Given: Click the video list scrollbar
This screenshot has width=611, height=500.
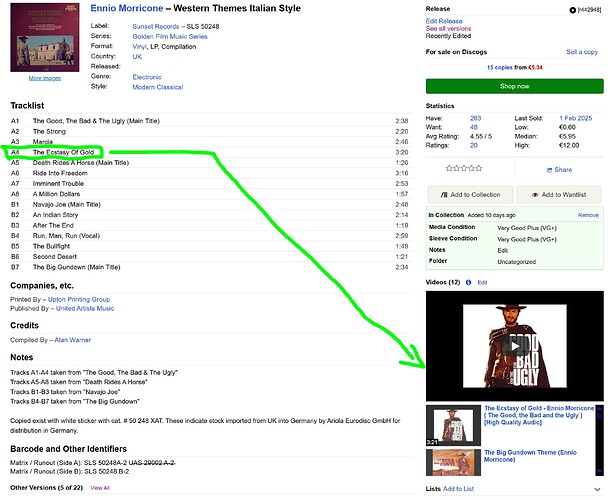Looking at the screenshot, I should pyautogui.click(x=599, y=440).
